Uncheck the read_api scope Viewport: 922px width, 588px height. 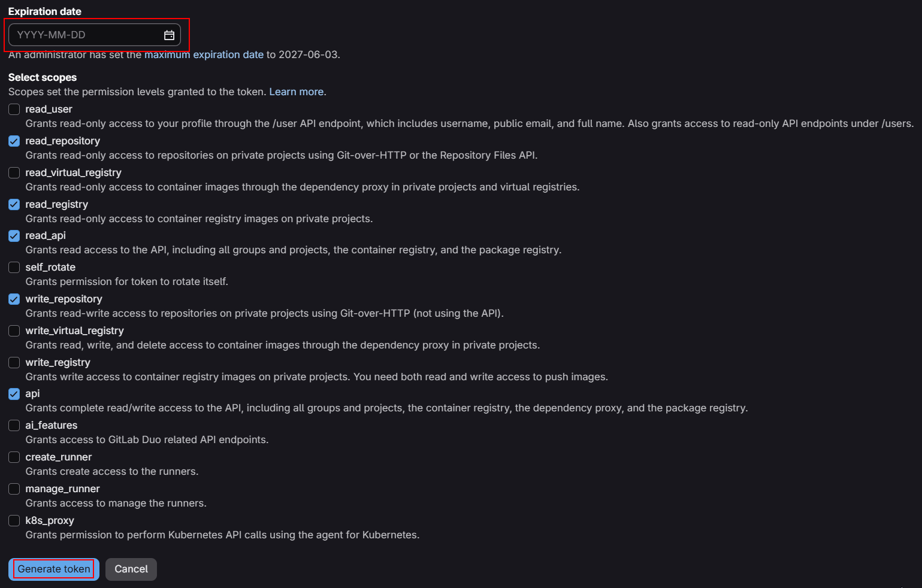tap(14, 236)
